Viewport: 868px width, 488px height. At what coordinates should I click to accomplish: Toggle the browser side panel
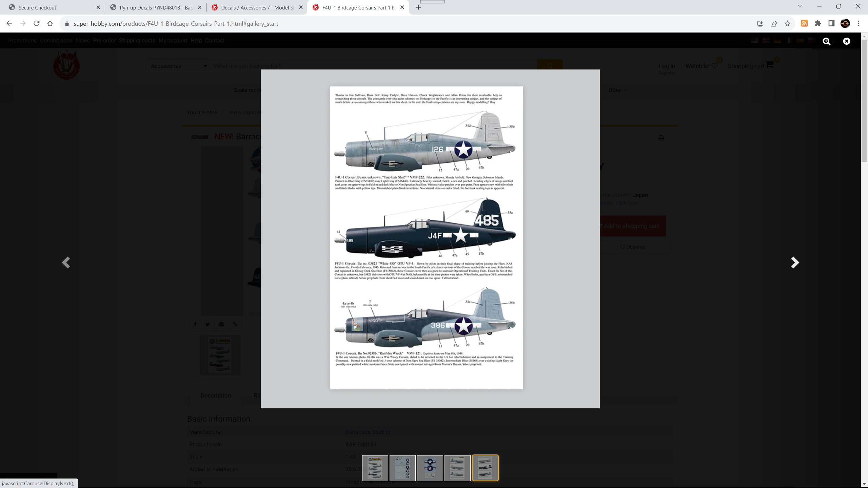(x=831, y=23)
